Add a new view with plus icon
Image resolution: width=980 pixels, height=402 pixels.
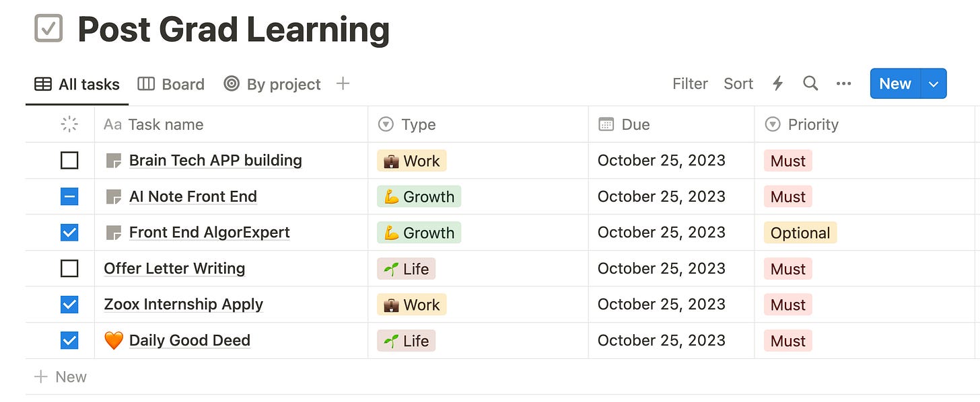click(343, 83)
